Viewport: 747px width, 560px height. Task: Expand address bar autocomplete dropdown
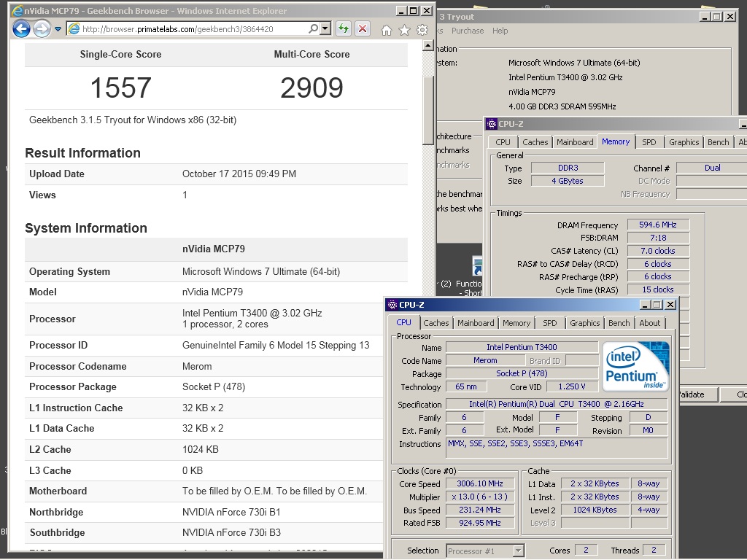click(x=325, y=29)
